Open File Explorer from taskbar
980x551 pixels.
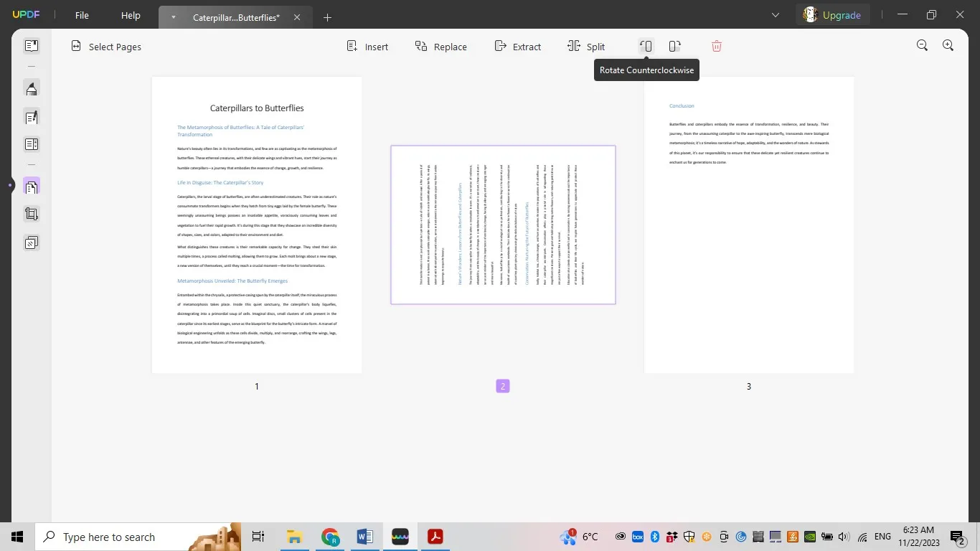click(x=294, y=537)
